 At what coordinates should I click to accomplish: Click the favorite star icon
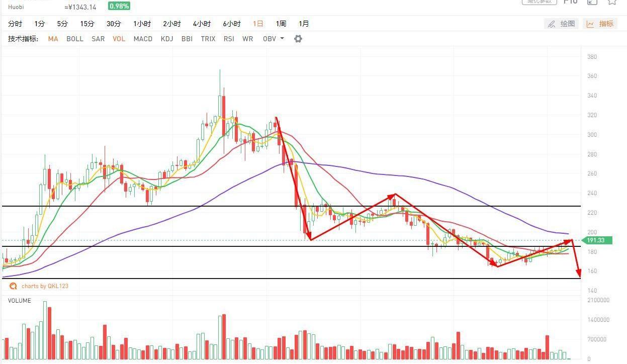[612, 2]
